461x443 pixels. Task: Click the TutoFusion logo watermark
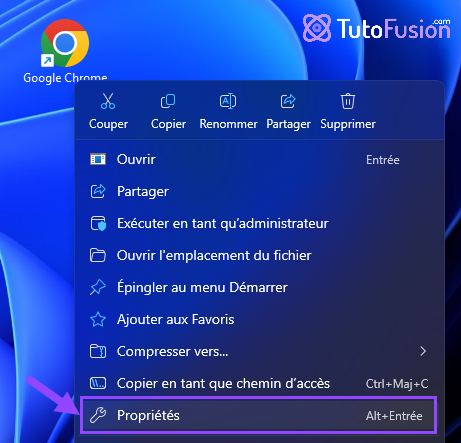(x=377, y=28)
